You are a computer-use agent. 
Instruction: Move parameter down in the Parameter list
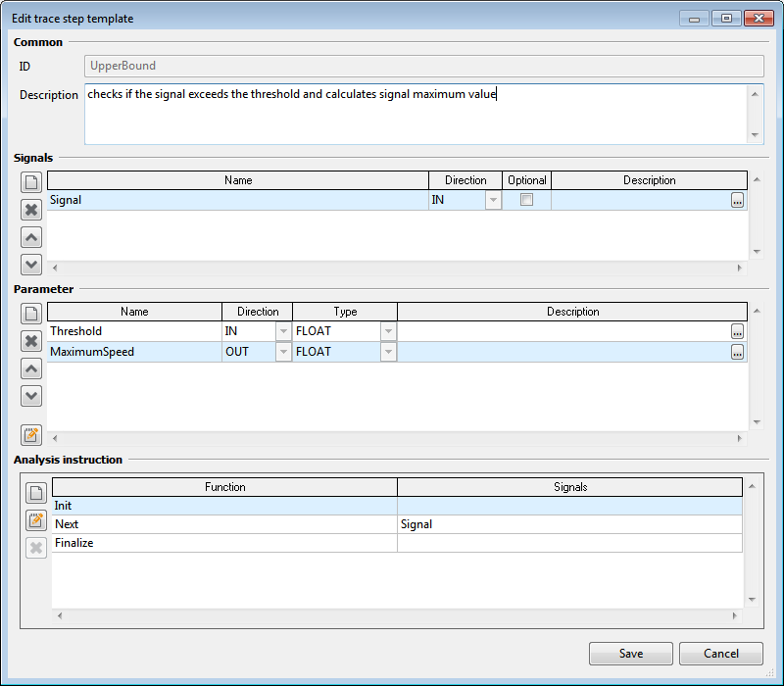[x=31, y=397]
